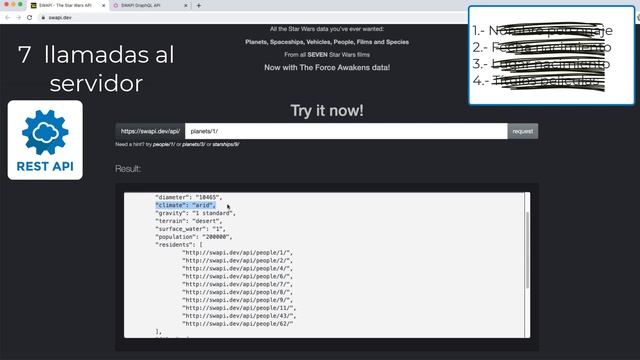
Task: Click the browser back arrow
Action: 7,18
